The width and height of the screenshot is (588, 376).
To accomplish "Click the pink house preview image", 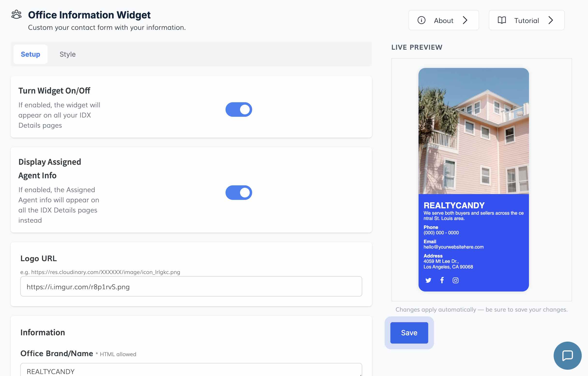I will pyautogui.click(x=474, y=131).
